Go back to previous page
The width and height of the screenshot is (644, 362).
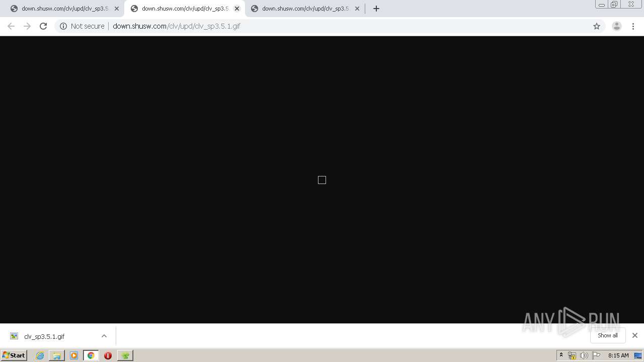coord(11,26)
